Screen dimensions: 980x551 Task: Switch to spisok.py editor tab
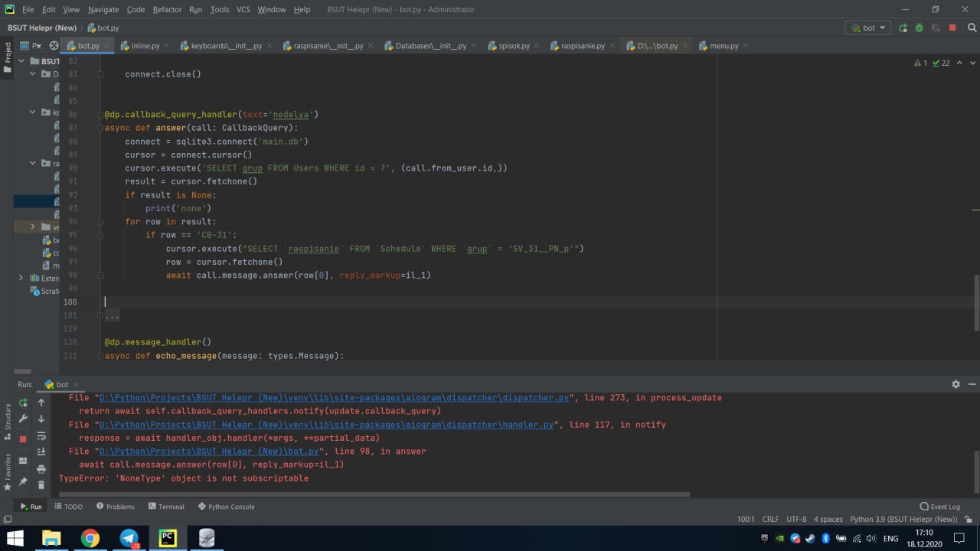coord(514,46)
